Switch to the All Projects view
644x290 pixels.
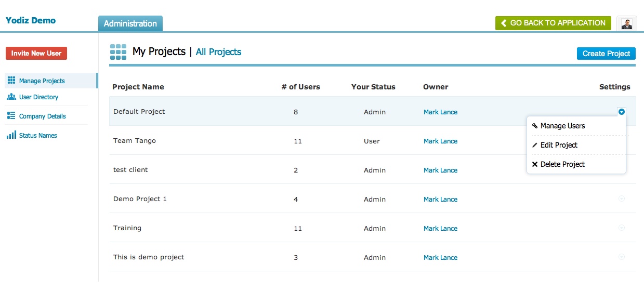(218, 52)
